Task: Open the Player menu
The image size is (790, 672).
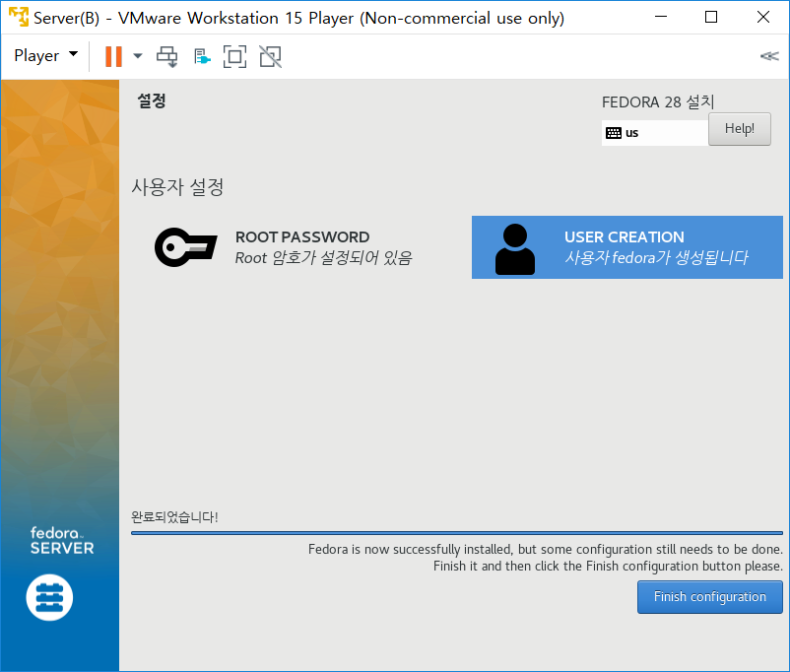Action: point(46,55)
